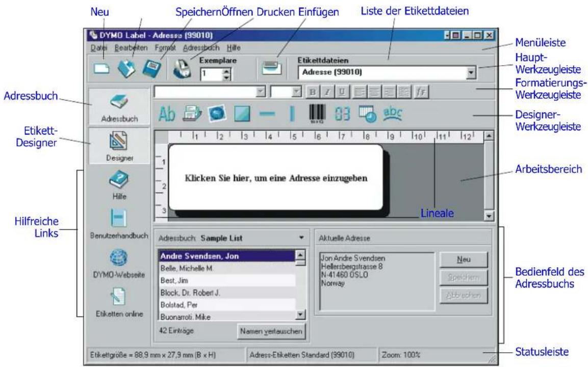Open the font size dropdown
This screenshot has height=367, width=588.
coord(296,91)
